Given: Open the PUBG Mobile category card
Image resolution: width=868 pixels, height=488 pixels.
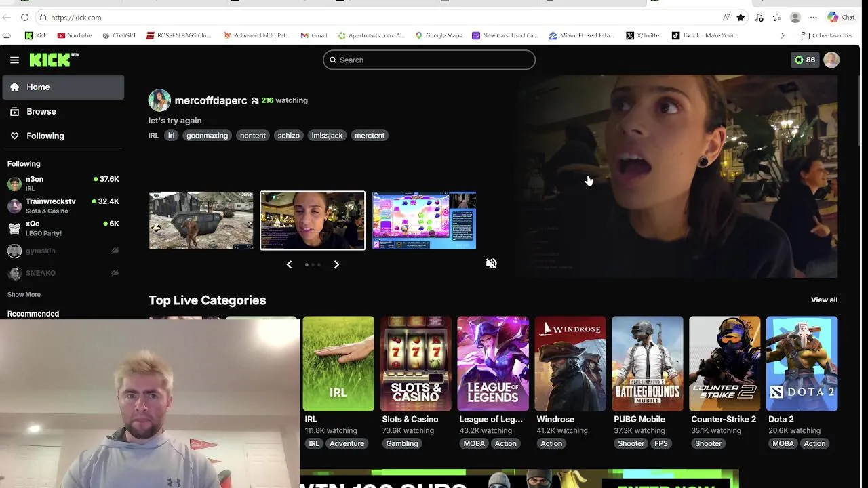Looking at the screenshot, I should click(648, 364).
